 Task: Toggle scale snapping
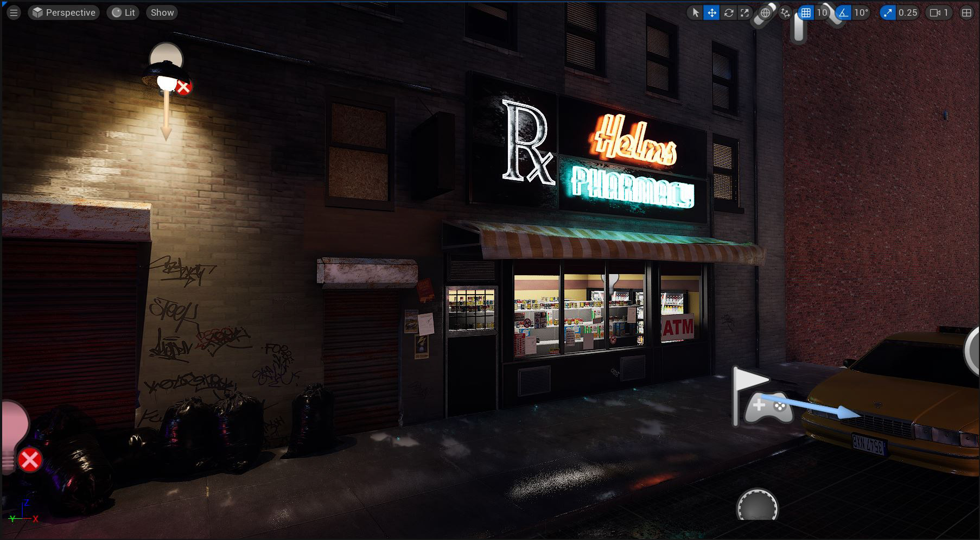888,12
